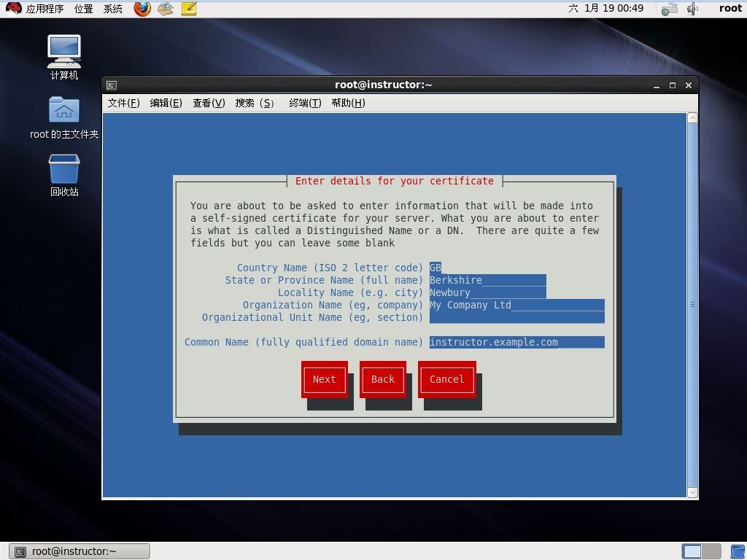The width and height of the screenshot is (747, 560).
Task: Click 'Enter details for your certificate' title
Action: click(395, 181)
